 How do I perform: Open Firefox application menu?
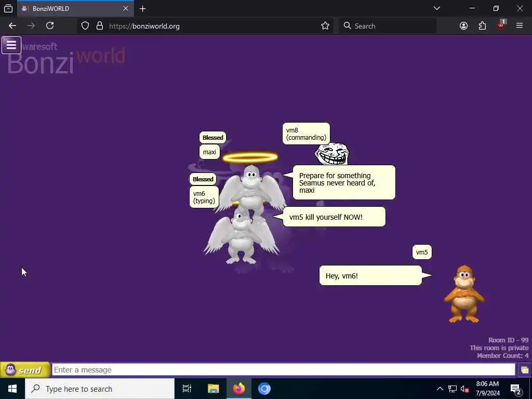[520, 26]
